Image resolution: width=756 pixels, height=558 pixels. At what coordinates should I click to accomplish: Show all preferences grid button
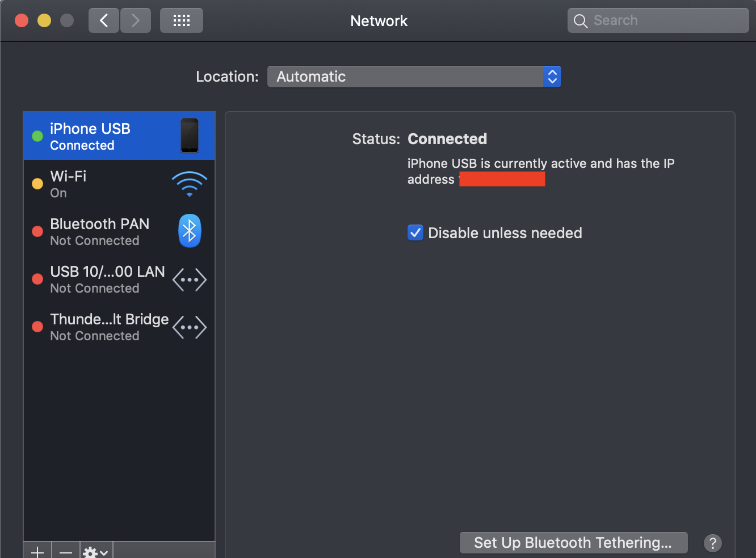(x=182, y=21)
